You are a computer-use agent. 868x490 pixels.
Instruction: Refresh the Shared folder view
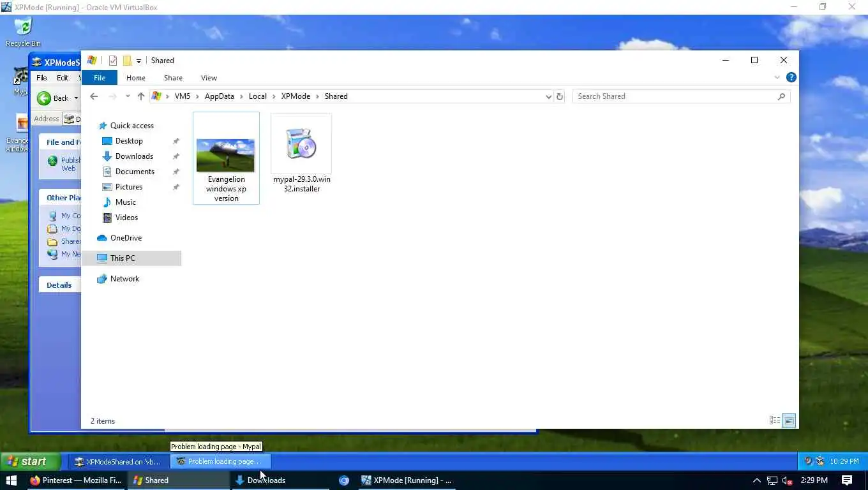click(560, 96)
